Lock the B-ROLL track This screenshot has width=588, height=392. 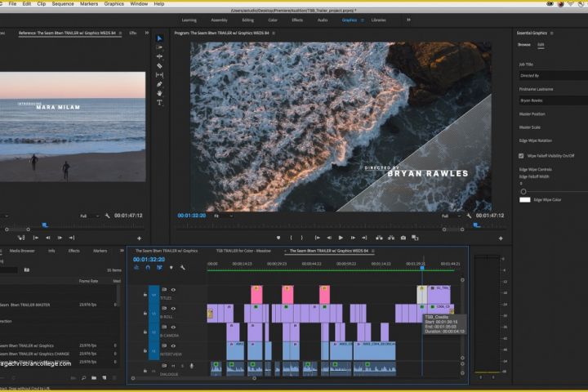pyautogui.click(x=145, y=314)
